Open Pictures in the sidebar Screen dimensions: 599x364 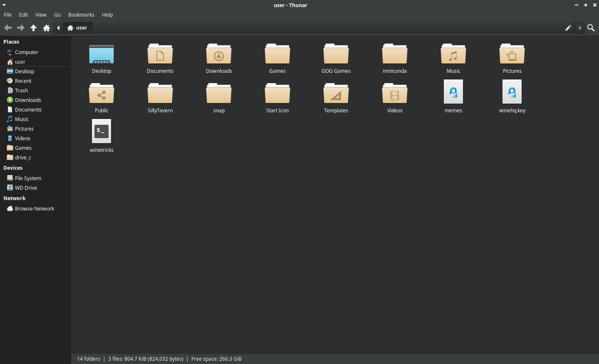(x=35, y=129)
